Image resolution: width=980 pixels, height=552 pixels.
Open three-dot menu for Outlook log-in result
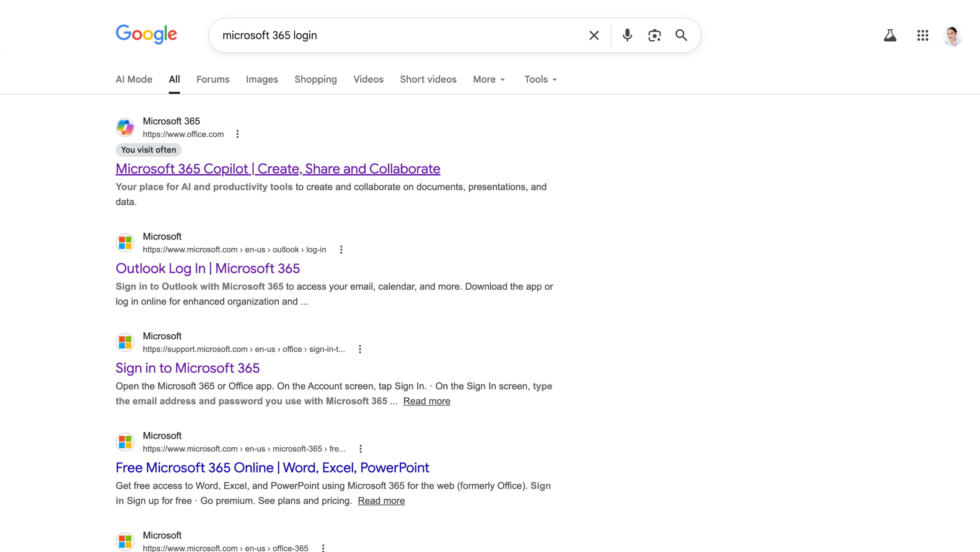point(341,250)
